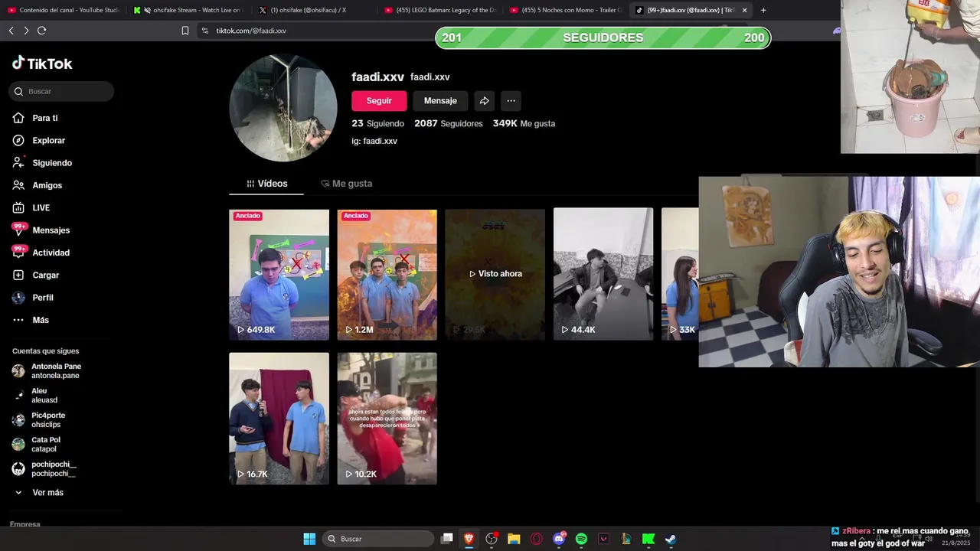Click the TikTok Buscar search field
This screenshot has width=980, height=551.
[61, 91]
